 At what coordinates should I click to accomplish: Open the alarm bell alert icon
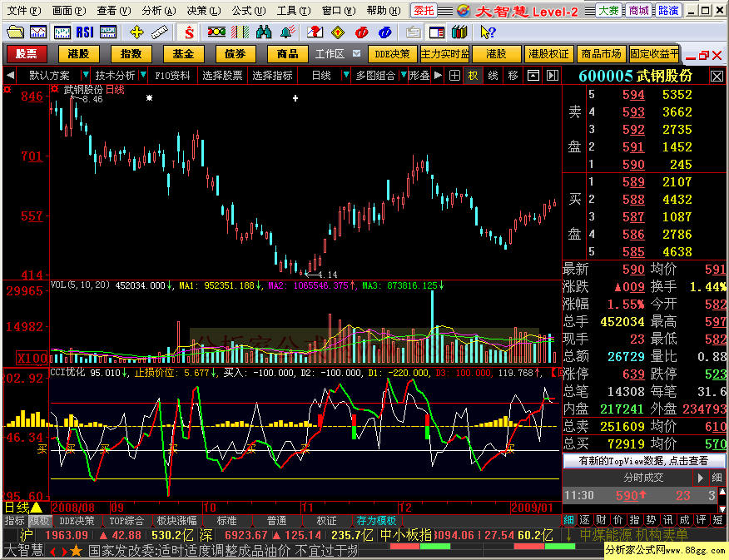tap(288, 32)
